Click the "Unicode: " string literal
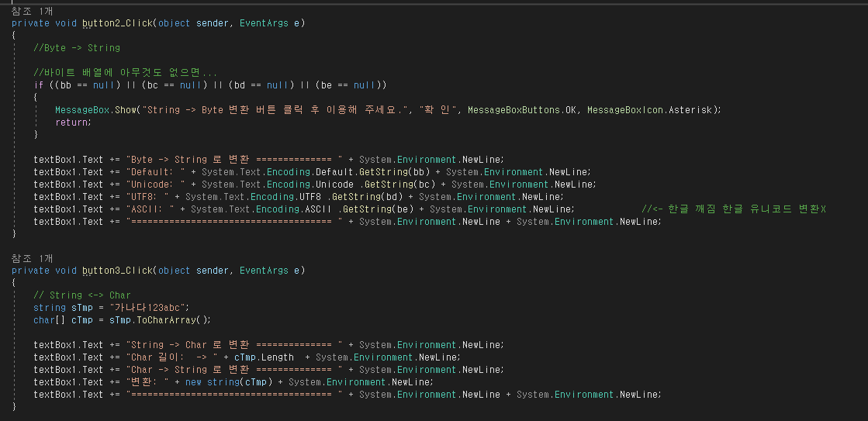This screenshot has width=868, height=421. [x=156, y=185]
